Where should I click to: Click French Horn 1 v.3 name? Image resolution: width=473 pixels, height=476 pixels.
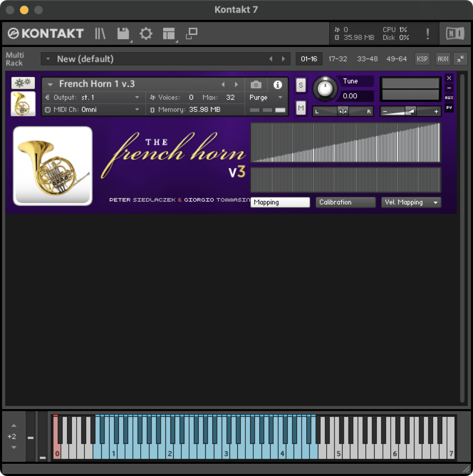pos(97,84)
